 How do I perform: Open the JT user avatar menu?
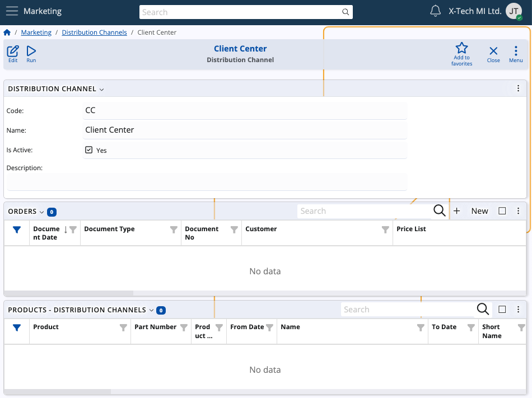coord(514,11)
